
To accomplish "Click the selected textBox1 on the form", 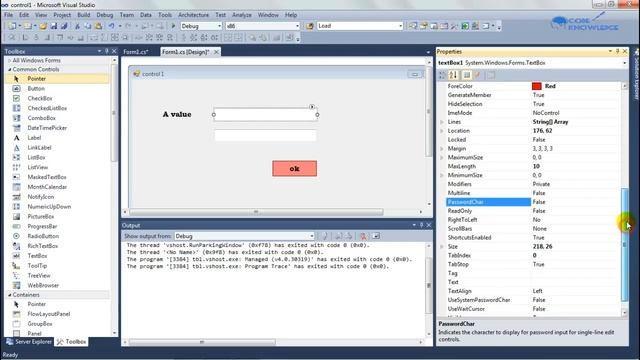I will click(265, 115).
